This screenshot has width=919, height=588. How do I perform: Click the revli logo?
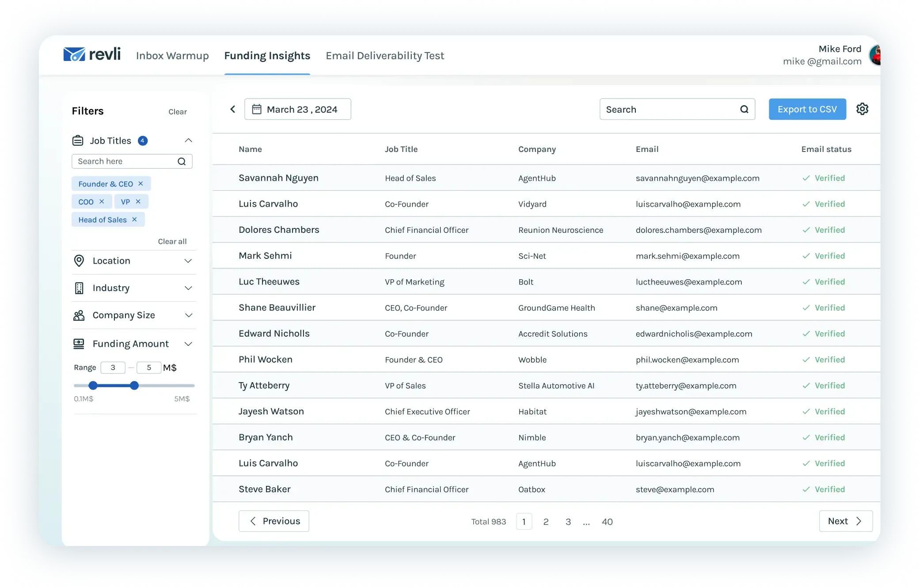(x=92, y=54)
